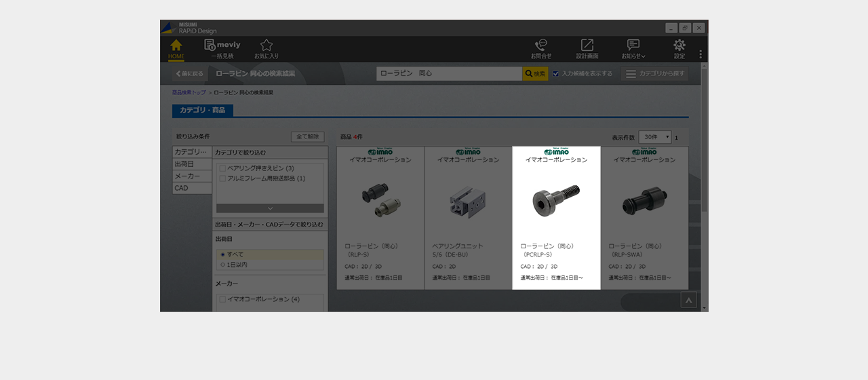
Task: Click 全て解除 to clear filters
Action: click(x=307, y=137)
